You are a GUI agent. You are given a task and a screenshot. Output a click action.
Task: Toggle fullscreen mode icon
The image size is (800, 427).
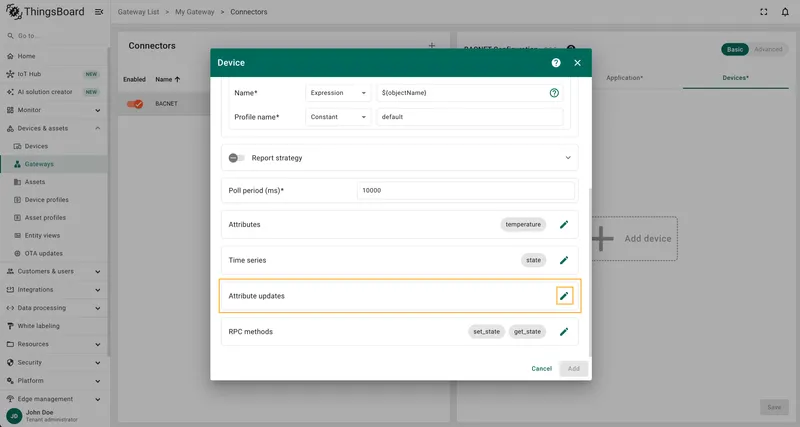763,12
